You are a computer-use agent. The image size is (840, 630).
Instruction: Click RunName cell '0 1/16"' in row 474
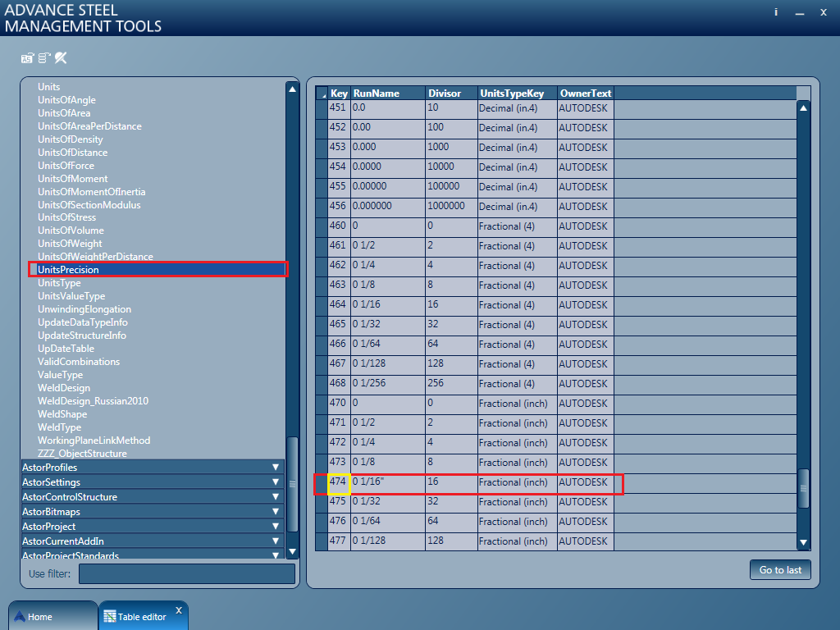(x=388, y=482)
